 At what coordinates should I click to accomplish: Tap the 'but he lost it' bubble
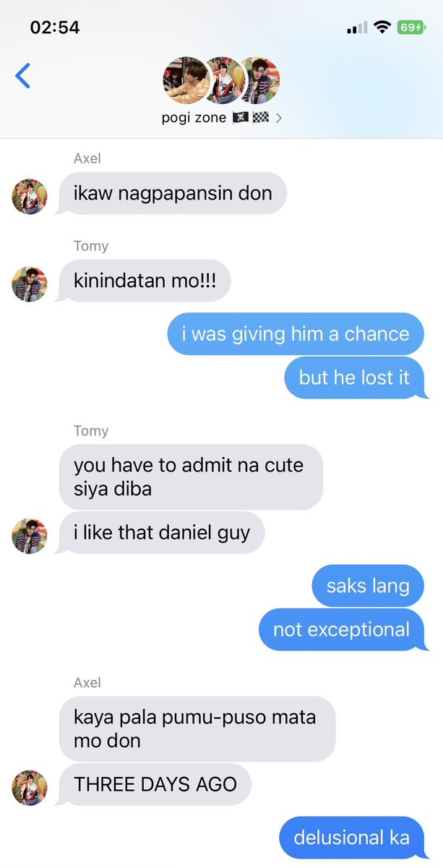[354, 378]
